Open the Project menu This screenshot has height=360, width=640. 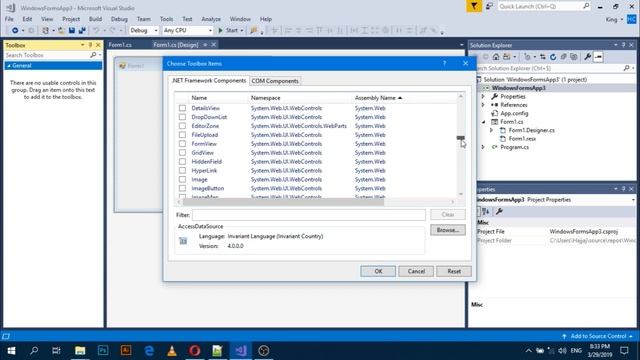coord(71,19)
